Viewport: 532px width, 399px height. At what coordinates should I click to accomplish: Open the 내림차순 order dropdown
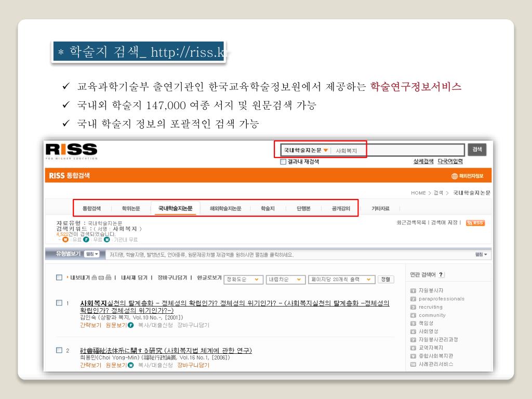click(285, 279)
